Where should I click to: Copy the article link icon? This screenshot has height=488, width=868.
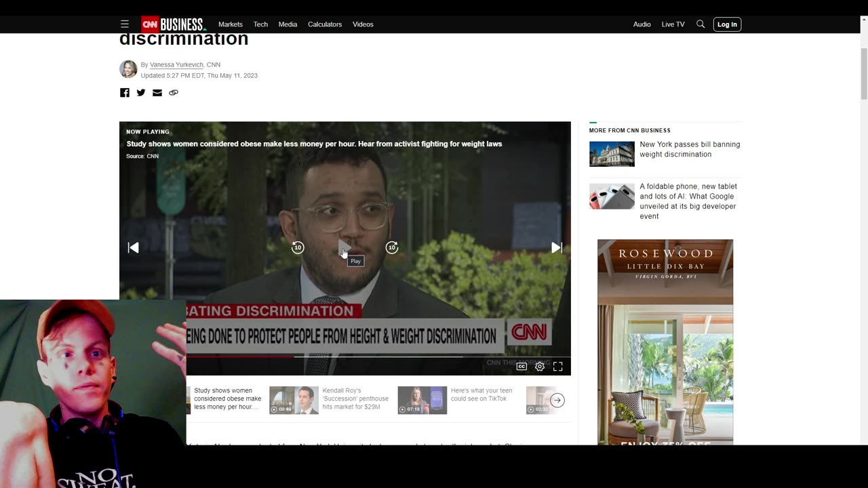click(x=174, y=93)
